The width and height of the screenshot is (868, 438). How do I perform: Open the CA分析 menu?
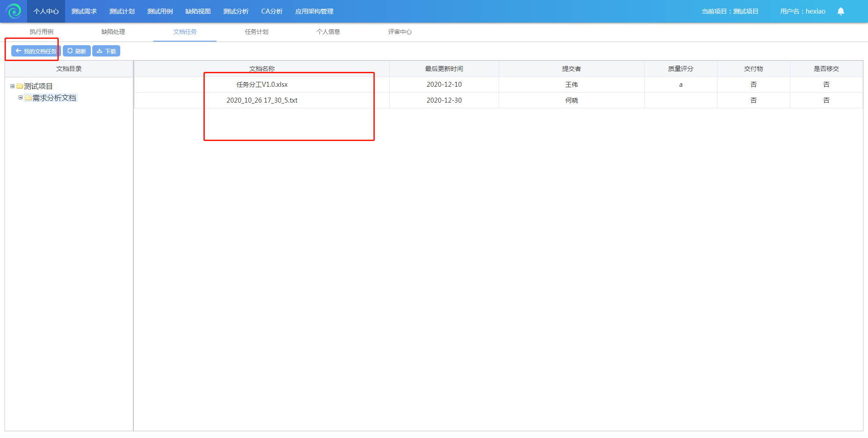pos(272,11)
